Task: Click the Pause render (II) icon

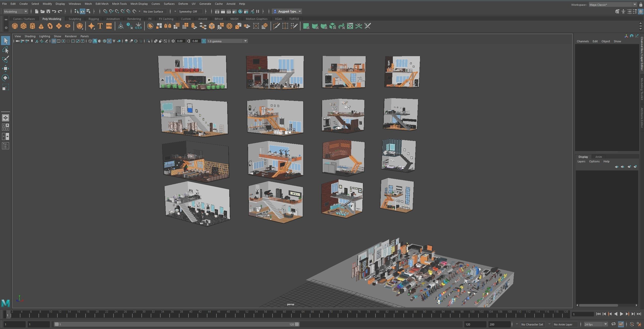Action: (x=258, y=11)
